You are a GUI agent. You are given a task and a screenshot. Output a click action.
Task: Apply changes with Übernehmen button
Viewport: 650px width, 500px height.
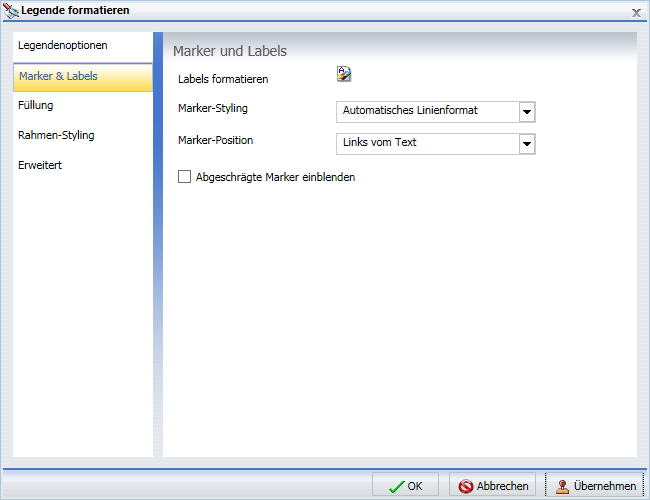pyautogui.click(x=595, y=485)
